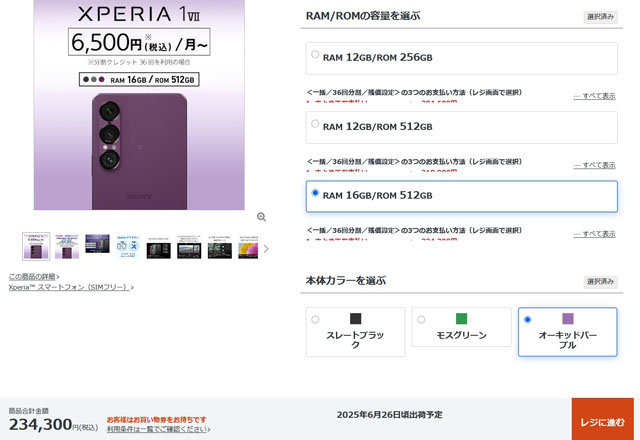Click the black スレートブラック color swatch
Image resolution: width=640 pixels, height=440 pixels.
356,318
